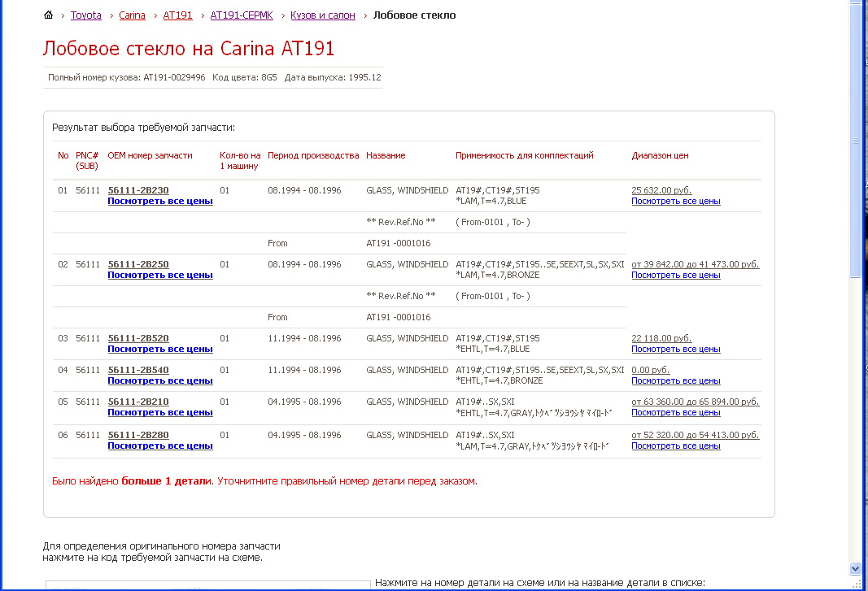The width and height of the screenshot is (868, 591).
Task: View all prices under 56111-2B280 part number
Action: (160, 445)
